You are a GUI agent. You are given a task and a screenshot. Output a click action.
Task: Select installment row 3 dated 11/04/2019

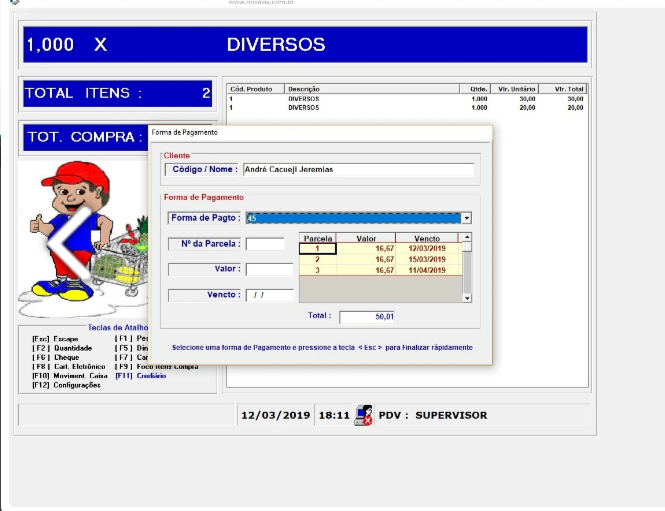coord(380,270)
